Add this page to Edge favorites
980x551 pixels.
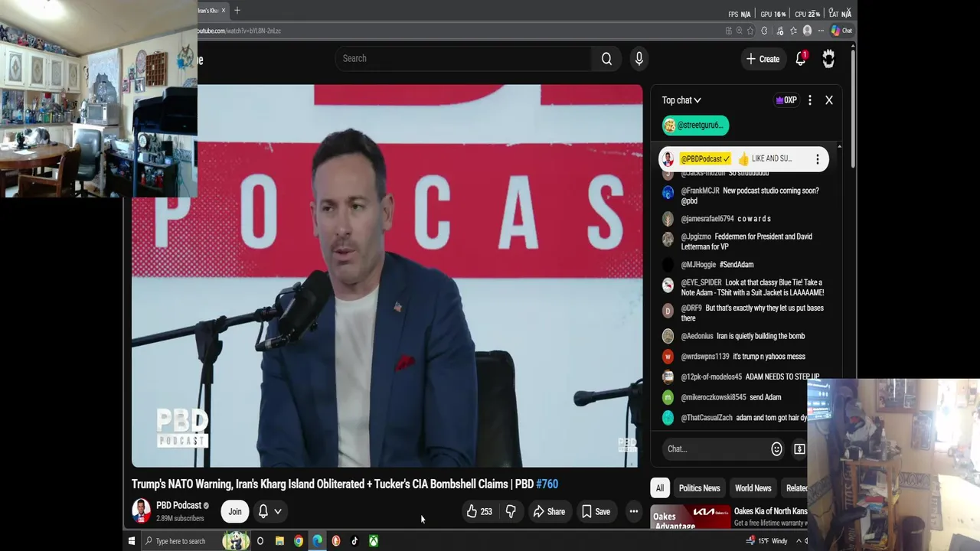pos(750,31)
